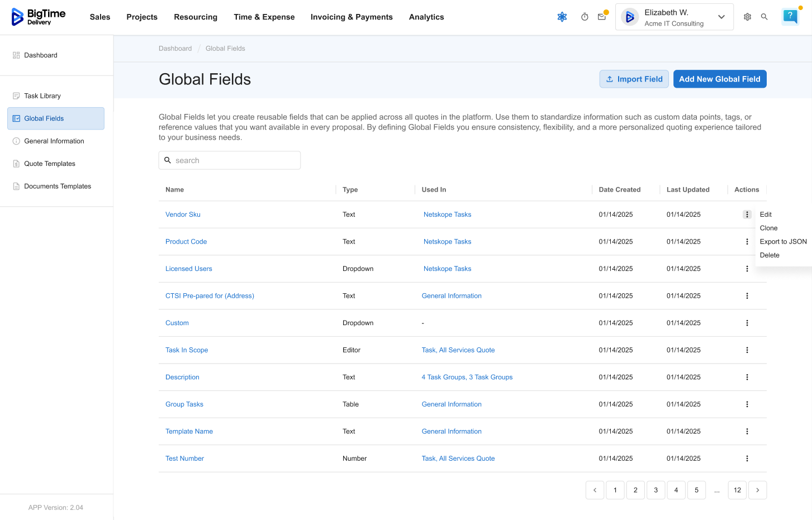Open the help question mark icon
The height and width of the screenshot is (520, 812).
pos(790,17)
